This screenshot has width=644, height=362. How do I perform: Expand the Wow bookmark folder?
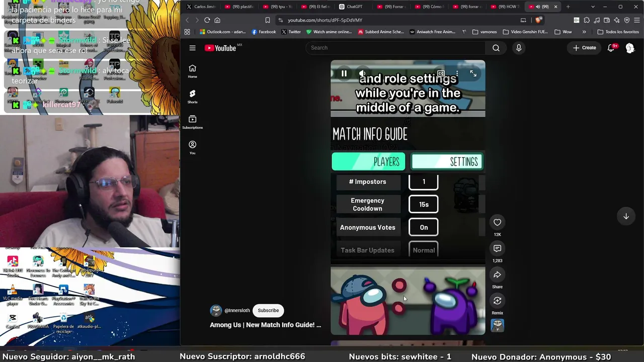[x=563, y=32]
